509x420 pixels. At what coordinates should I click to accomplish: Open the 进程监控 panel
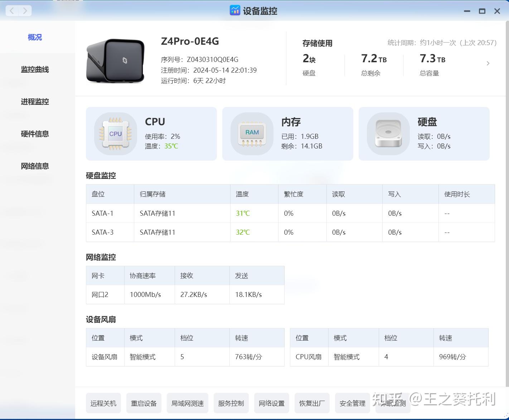click(35, 102)
